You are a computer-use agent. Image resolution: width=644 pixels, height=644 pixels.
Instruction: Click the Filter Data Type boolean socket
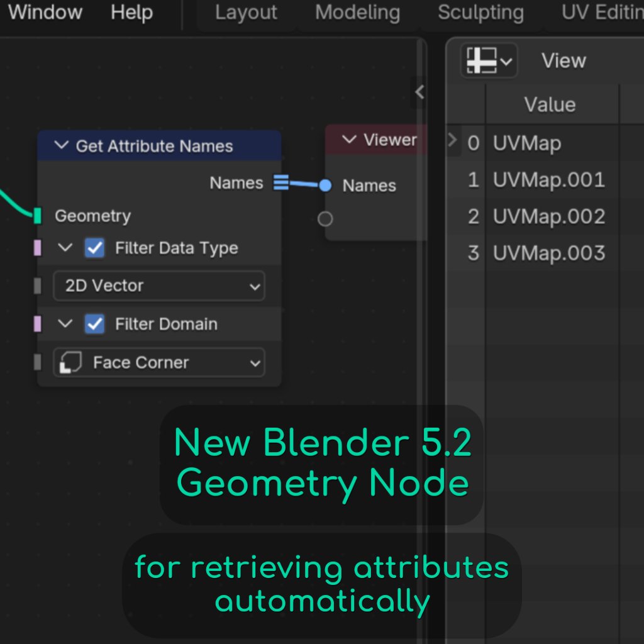point(37,248)
